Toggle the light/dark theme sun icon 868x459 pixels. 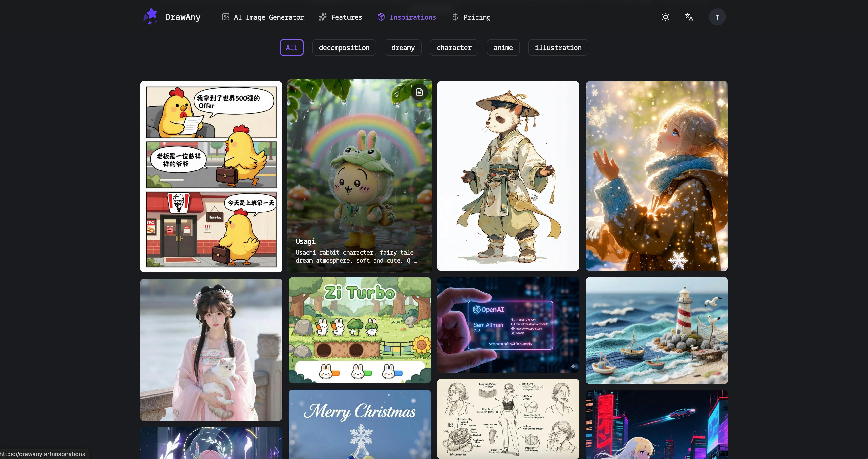[665, 17]
